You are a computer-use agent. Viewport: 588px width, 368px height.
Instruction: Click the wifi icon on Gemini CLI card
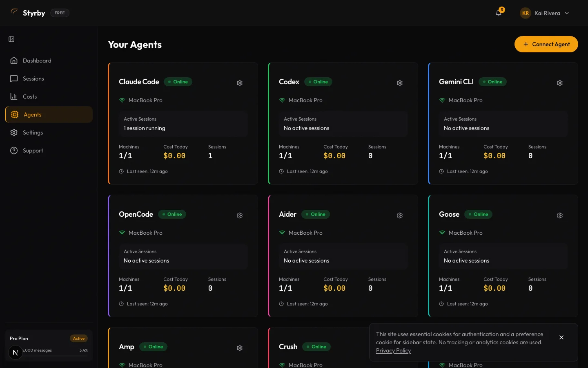[x=442, y=100]
